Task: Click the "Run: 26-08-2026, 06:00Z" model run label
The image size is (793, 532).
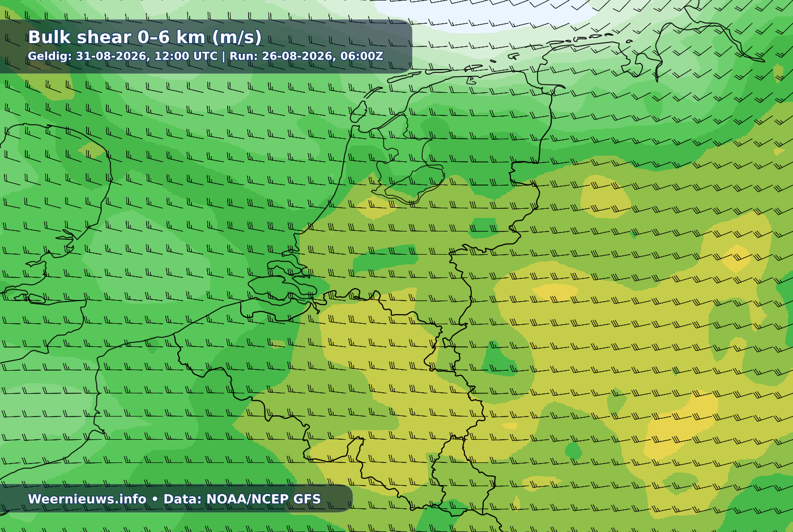Action: 306,56
